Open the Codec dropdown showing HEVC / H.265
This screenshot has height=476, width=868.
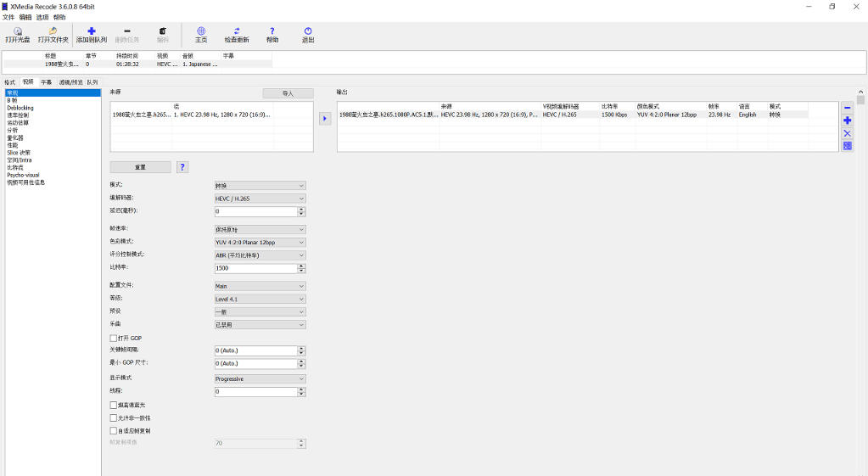click(x=260, y=199)
